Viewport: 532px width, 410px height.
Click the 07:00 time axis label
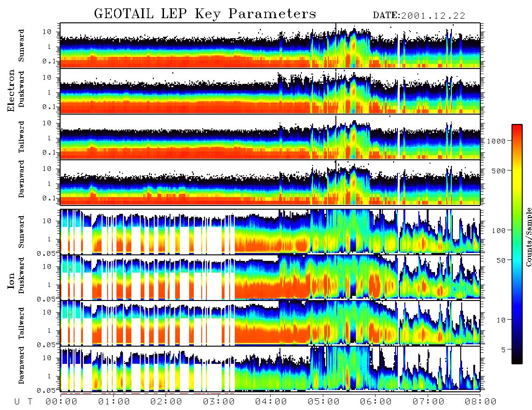[x=429, y=402]
